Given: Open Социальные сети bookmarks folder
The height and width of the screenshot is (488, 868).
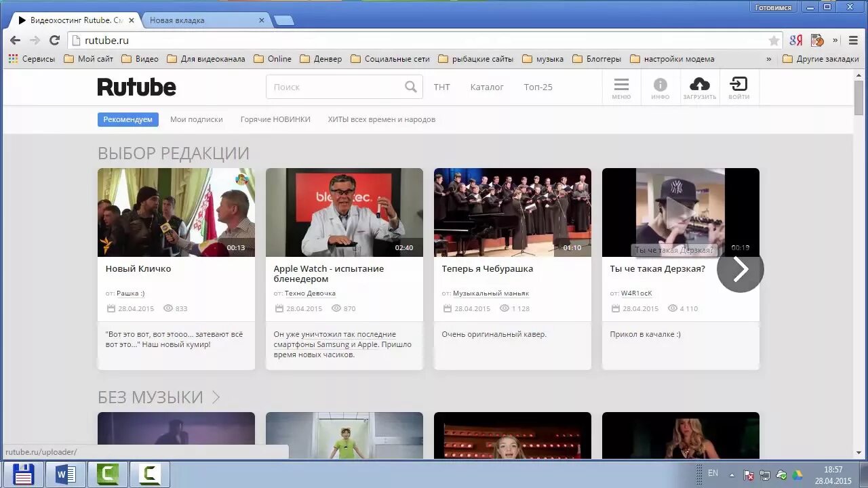Looking at the screenshot, I should point(391,59).
